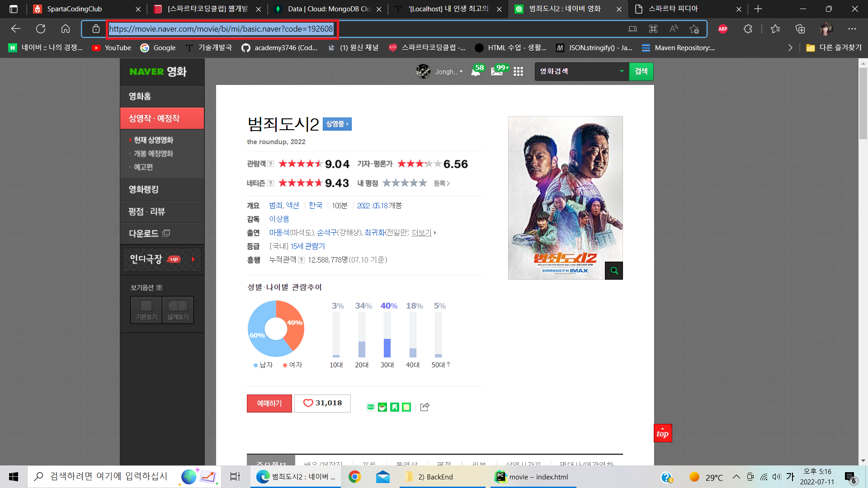The width and height of the screenshot is (868, 488).
Task: Open director 이상용 link
Action: point(279,219)
